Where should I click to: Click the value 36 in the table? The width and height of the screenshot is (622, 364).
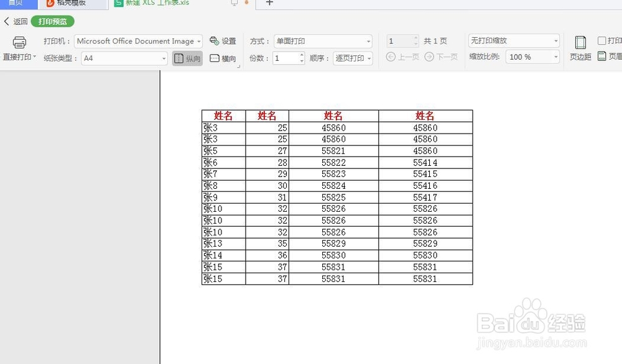tap(282, 255)
